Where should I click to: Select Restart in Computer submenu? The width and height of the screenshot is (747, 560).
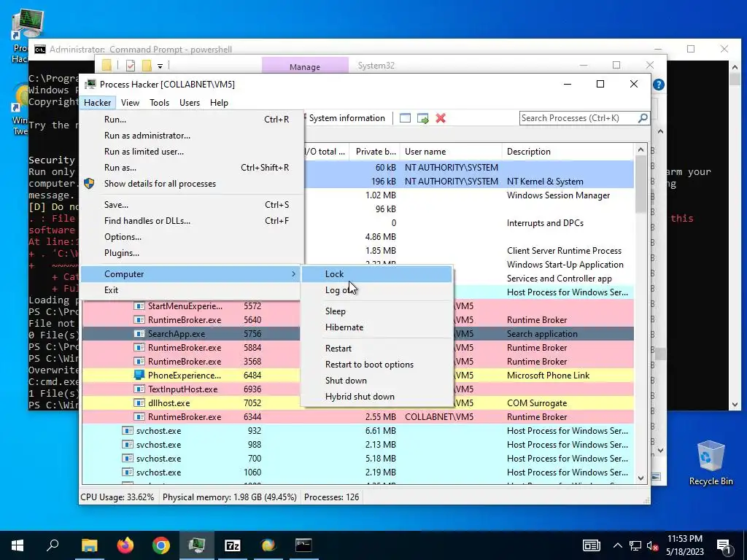(x=377, y=348)
